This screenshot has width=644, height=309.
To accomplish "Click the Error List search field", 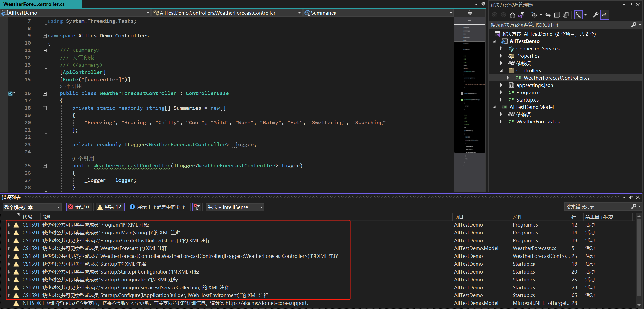I will (597, 207).
